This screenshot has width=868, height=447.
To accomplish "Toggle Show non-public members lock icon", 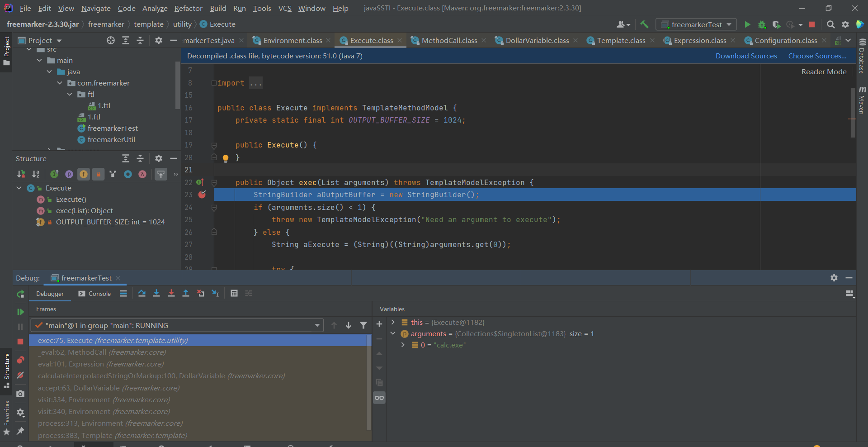I will click(98, 174).
